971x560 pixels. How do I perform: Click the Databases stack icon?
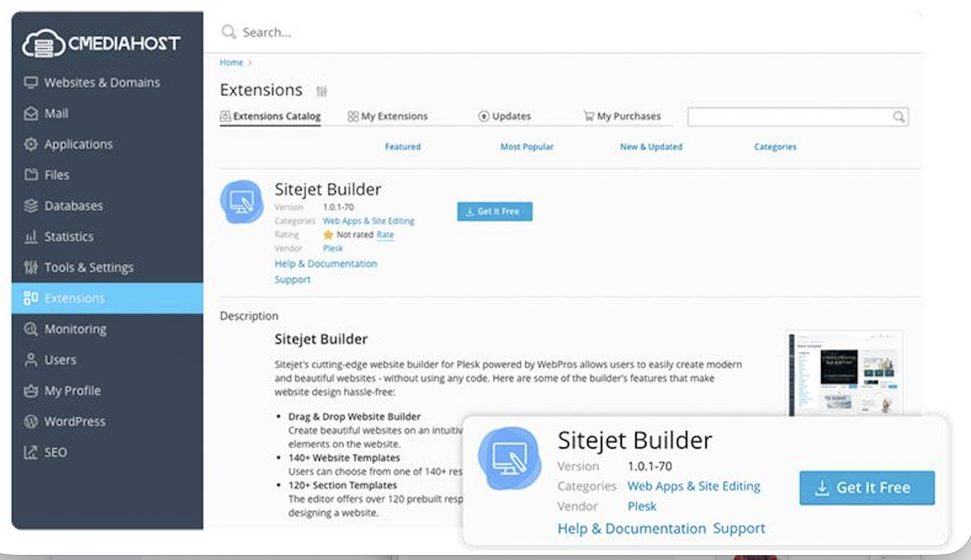click(30, 206)
